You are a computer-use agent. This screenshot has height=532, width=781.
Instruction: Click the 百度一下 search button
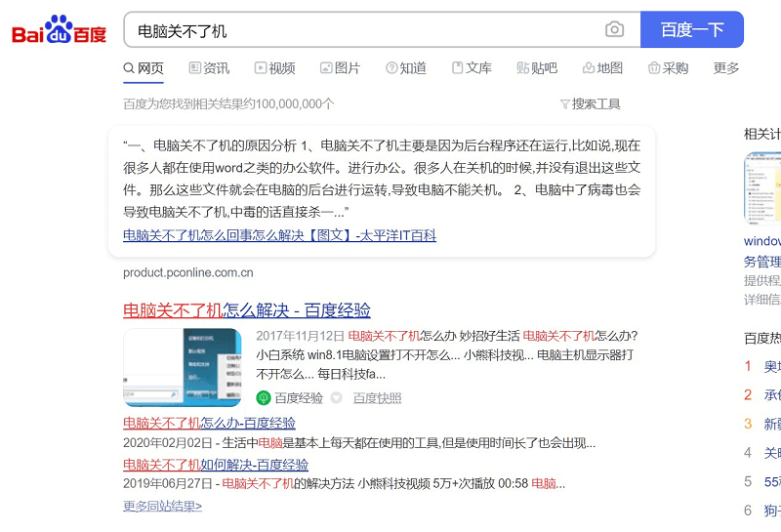click(692, 29)
